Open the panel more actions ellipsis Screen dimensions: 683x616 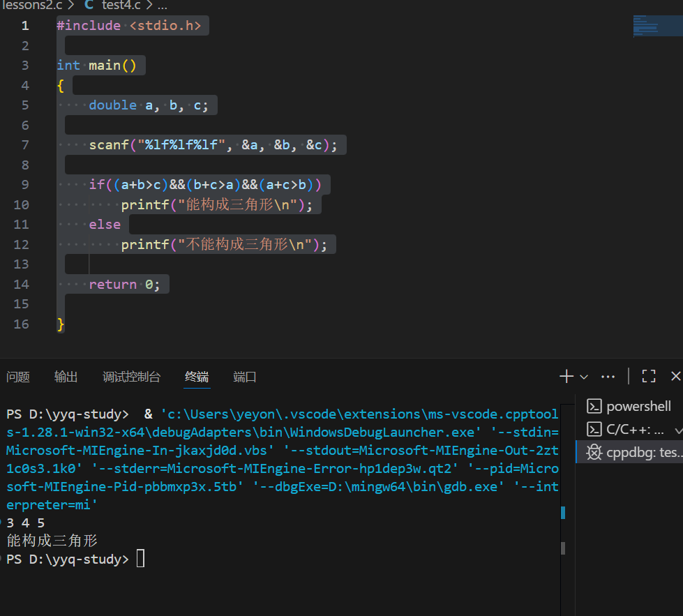(608, 377)
